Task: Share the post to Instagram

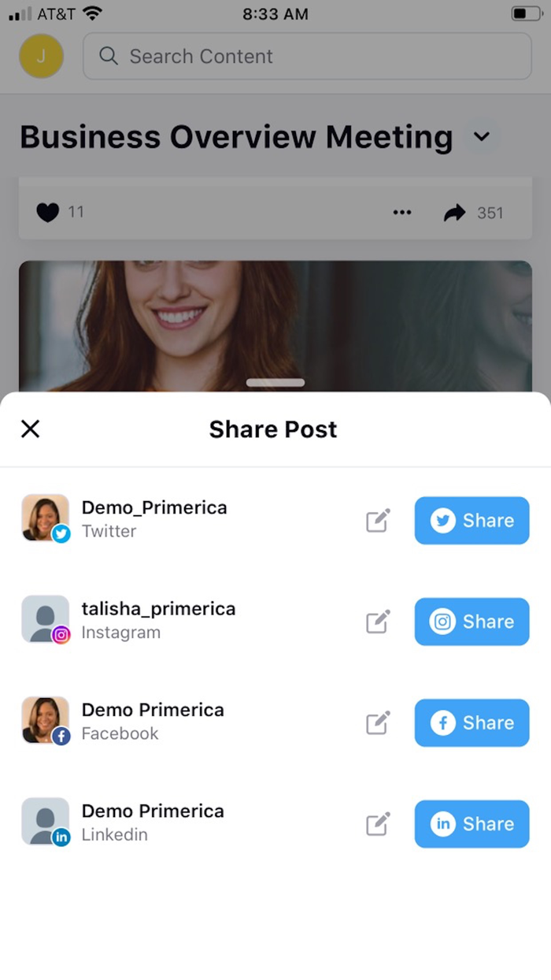Action: click(x=471, y=622)
